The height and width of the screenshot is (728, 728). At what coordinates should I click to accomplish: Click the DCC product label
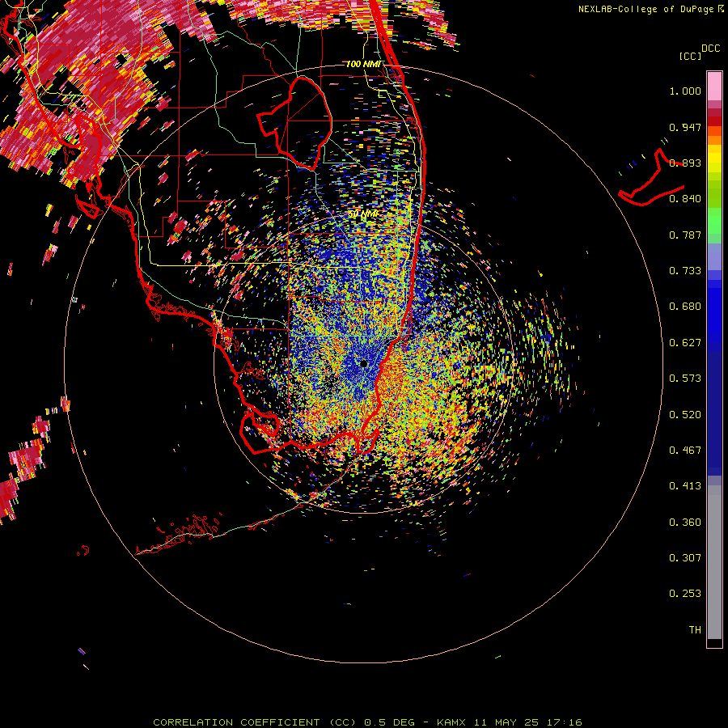point(711,49)
